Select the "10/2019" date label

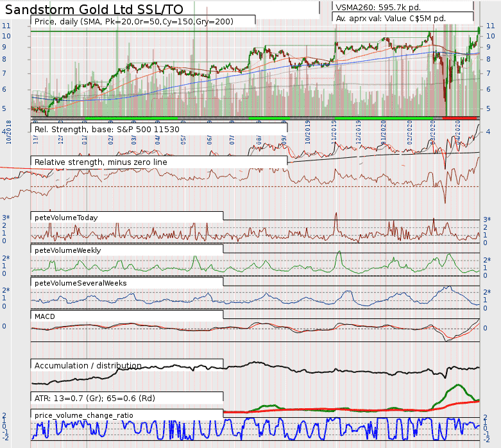pyautogui.click(x=307, y=132)
